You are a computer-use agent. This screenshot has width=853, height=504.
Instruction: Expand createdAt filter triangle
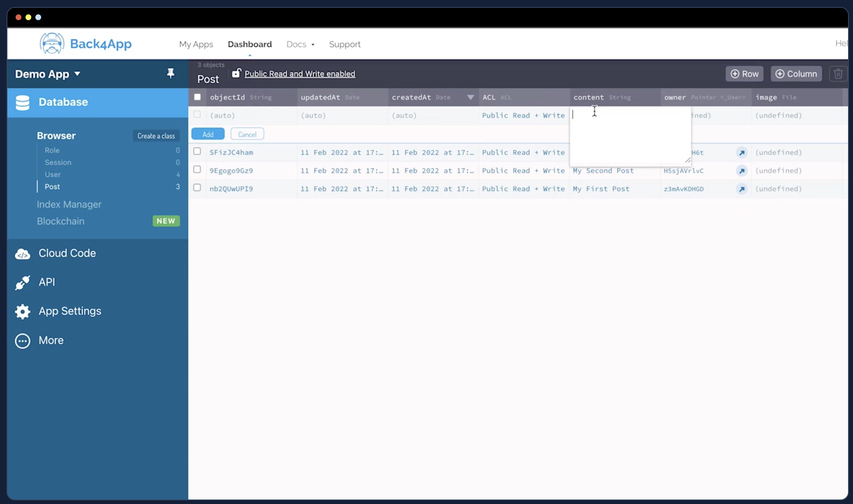470,97
